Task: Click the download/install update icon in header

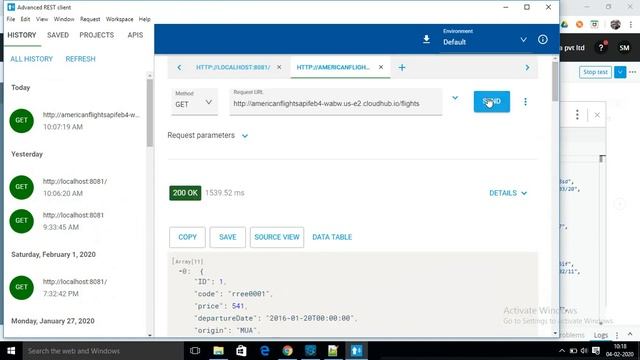Action: point(426,39)
